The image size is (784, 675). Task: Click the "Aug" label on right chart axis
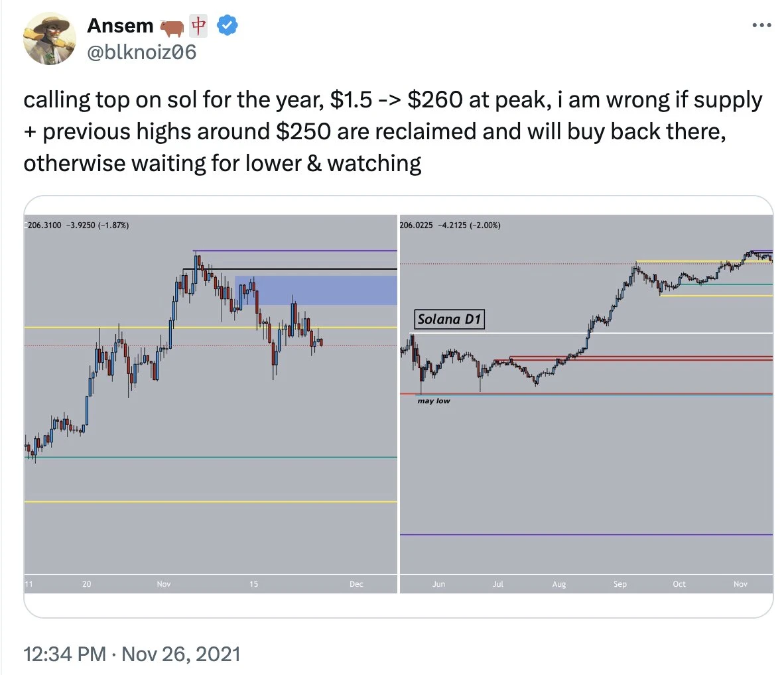pyautogui.click(x=559, y=584)
